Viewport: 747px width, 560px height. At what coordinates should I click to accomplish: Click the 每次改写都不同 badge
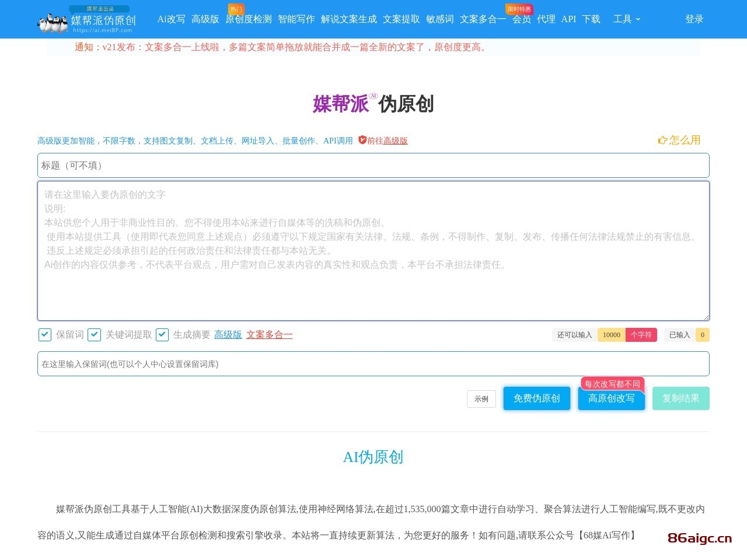(612, 384)
